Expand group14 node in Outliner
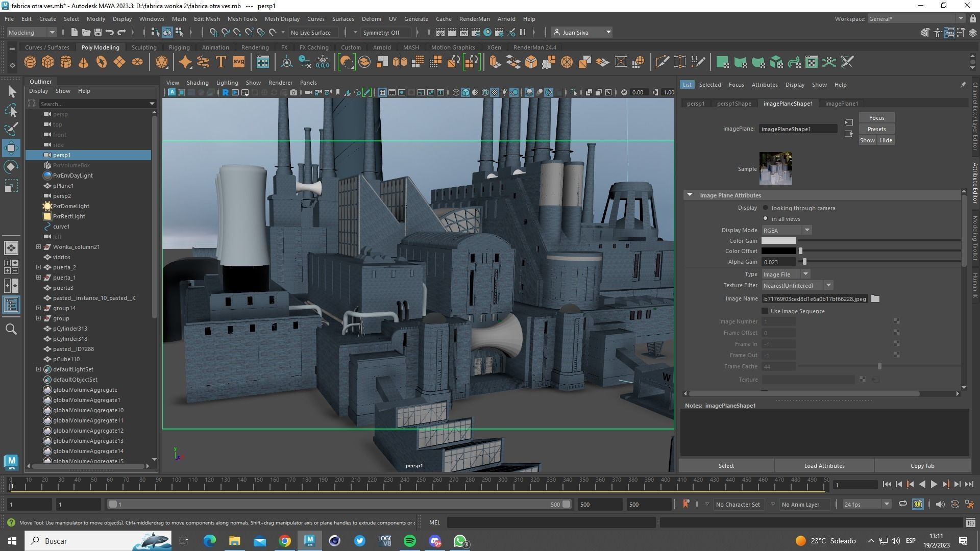The width and height of the screenshot is (980, 551). click(x=38, y=308)
